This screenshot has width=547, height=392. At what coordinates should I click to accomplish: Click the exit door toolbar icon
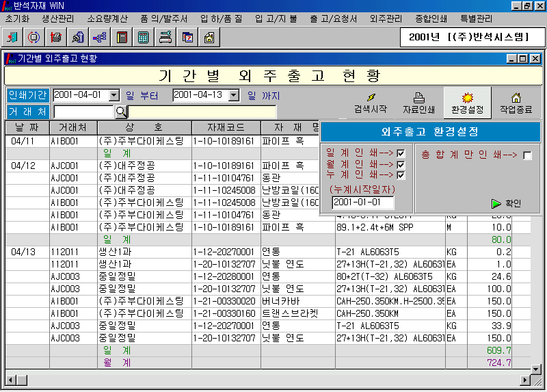[x=13, y=37]
